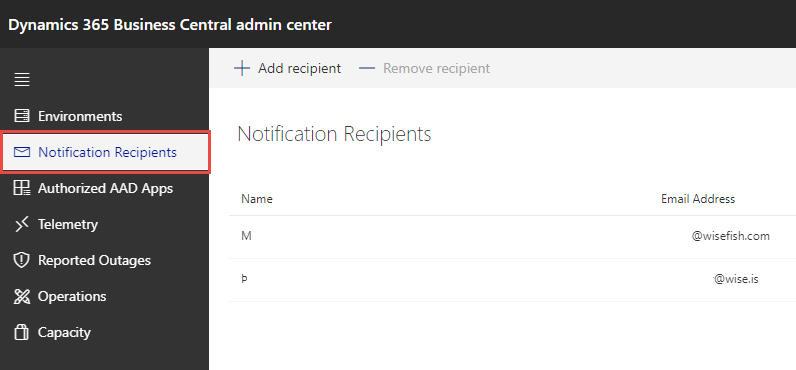796x370 pixels.
Task: Sort by the Email Address column header
Action: click(x=698, y=199)
